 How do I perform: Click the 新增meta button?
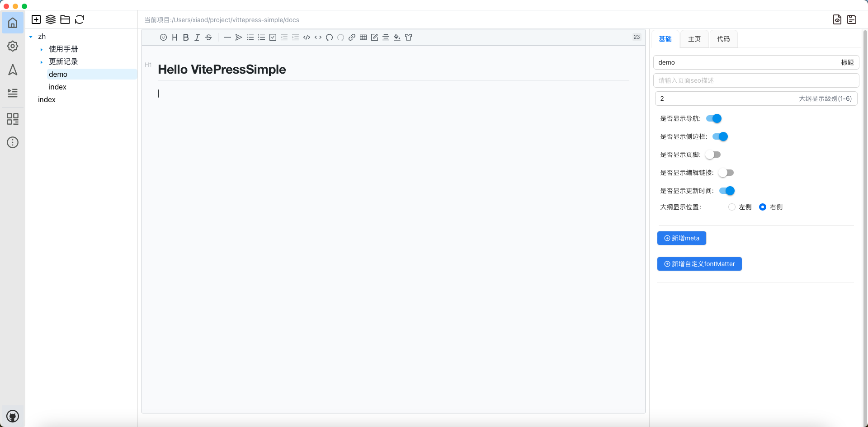681,238
